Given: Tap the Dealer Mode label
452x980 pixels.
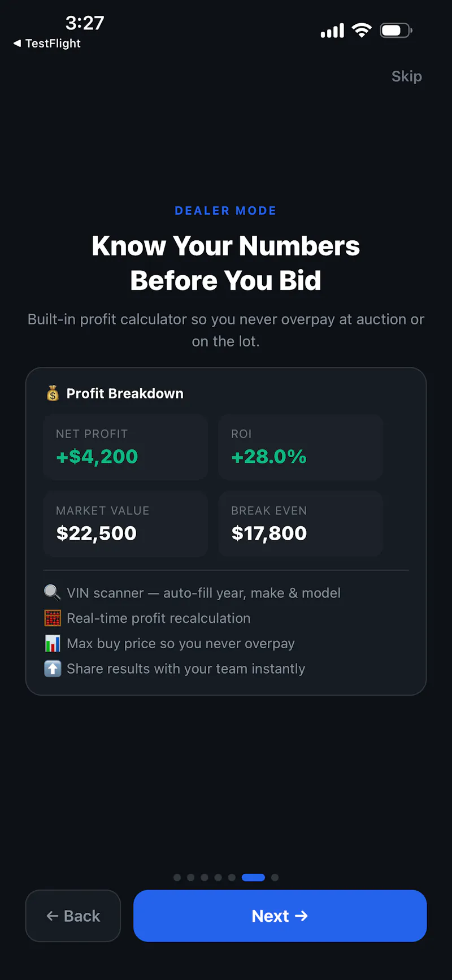Looking at the screenshot, I should [x=226, y=211].
